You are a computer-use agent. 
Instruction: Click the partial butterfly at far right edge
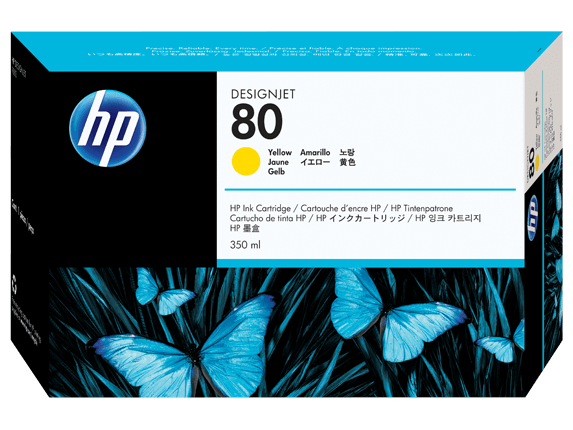[500, 343]
